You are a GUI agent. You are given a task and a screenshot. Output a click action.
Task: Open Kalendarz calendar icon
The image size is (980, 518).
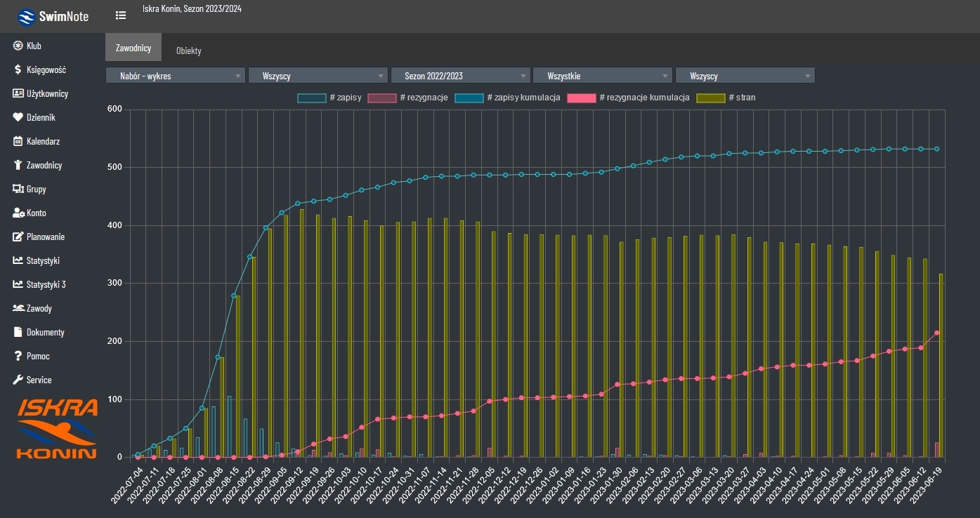tap(18, 141)
